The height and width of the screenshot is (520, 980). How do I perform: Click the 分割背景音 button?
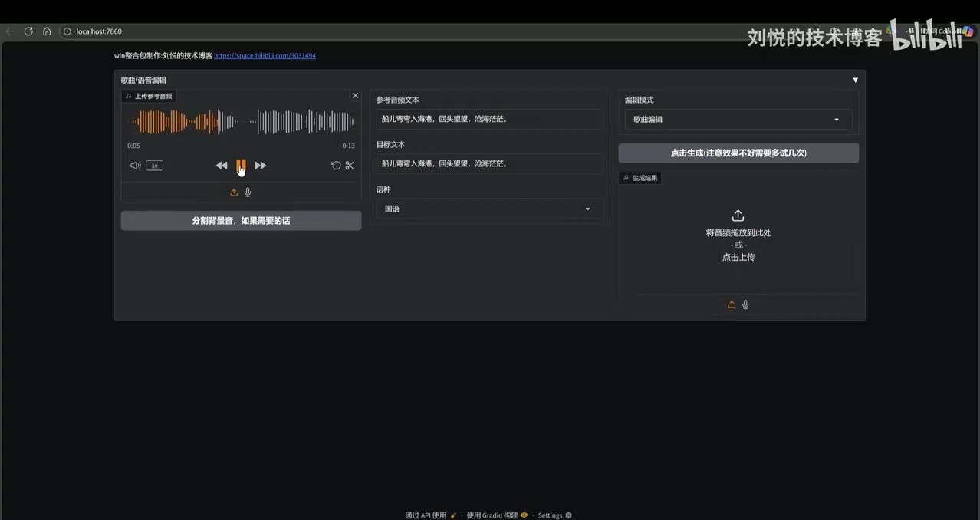pos(241,221)
